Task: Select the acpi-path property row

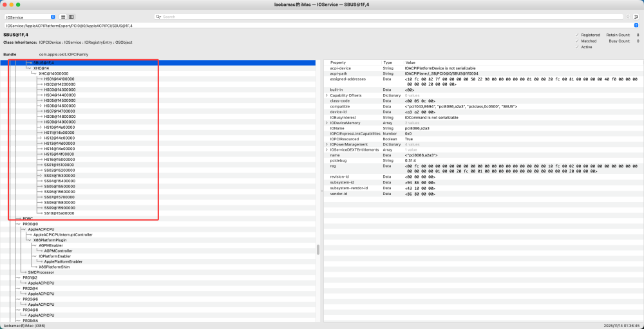Action: point(483,73)
